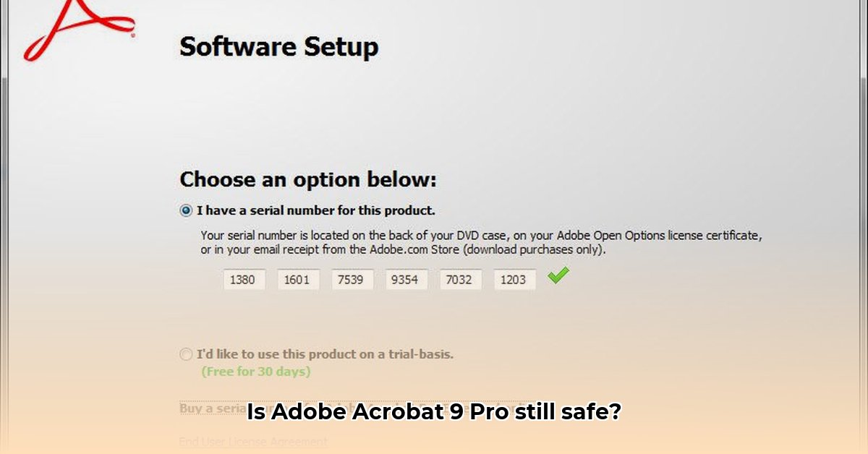Select "I have a serial number for this product"

point(187,210)
